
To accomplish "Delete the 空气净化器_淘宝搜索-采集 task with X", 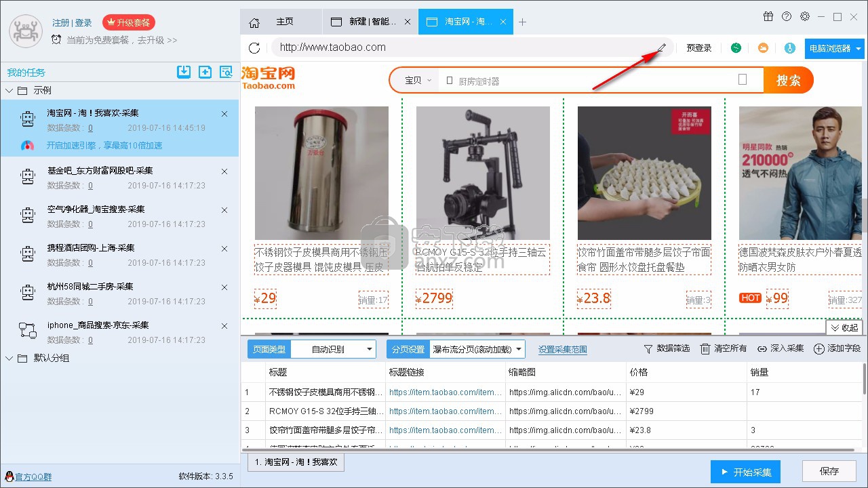I will [x=224, y=210].
